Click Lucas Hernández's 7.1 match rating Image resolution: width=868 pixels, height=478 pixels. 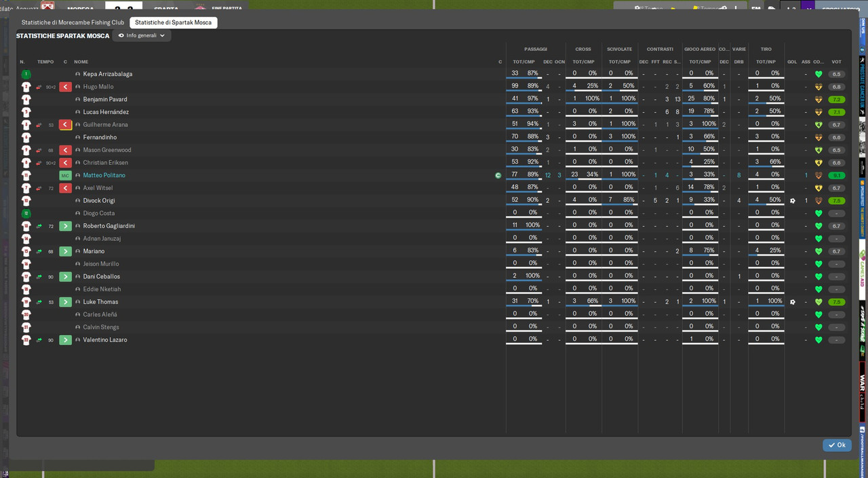[x=837, y=112]
